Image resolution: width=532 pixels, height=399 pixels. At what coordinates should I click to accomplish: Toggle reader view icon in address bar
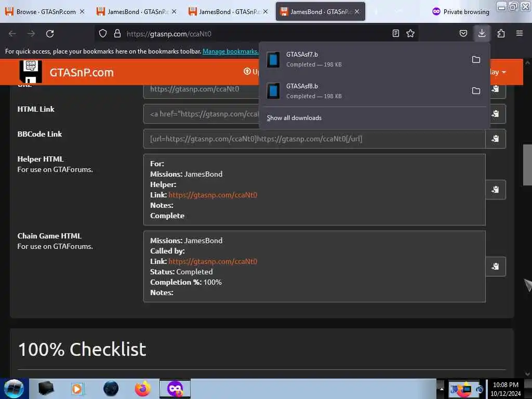(395, 33)
